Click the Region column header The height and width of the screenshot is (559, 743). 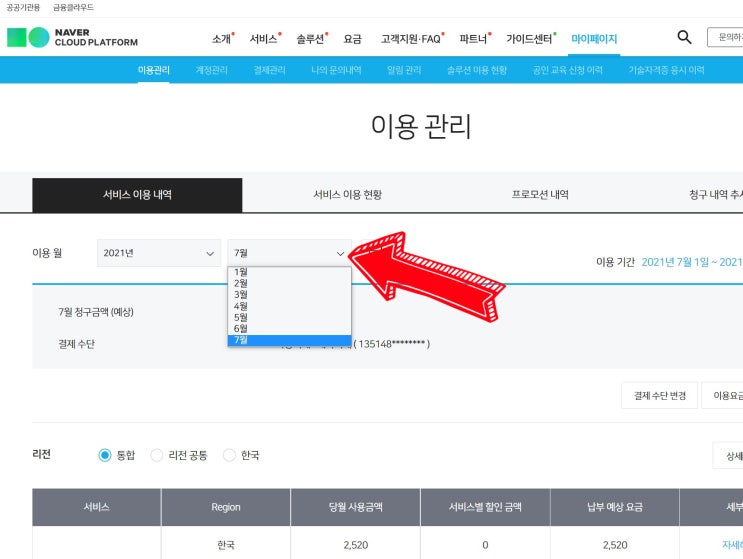point(226,507)
